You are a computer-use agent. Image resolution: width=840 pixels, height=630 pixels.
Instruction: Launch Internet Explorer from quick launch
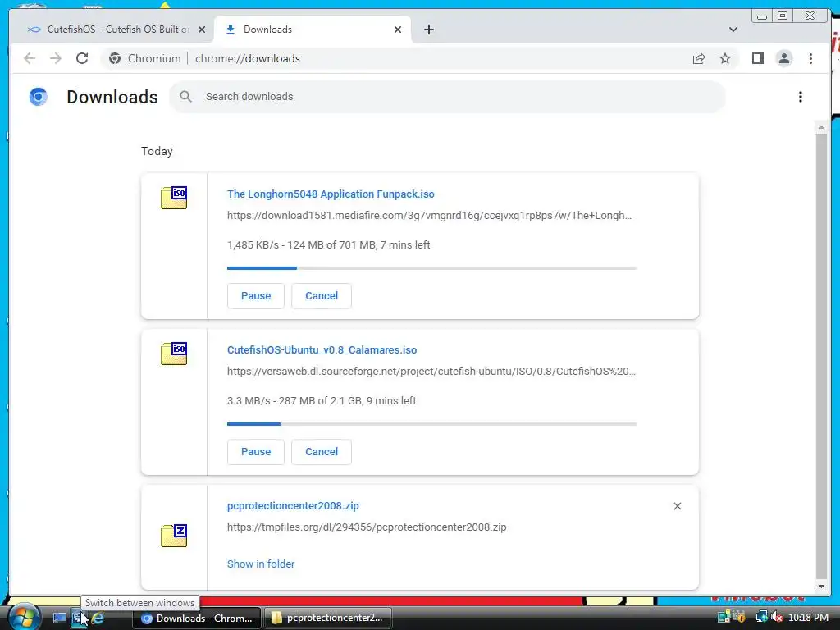point(98,619)
